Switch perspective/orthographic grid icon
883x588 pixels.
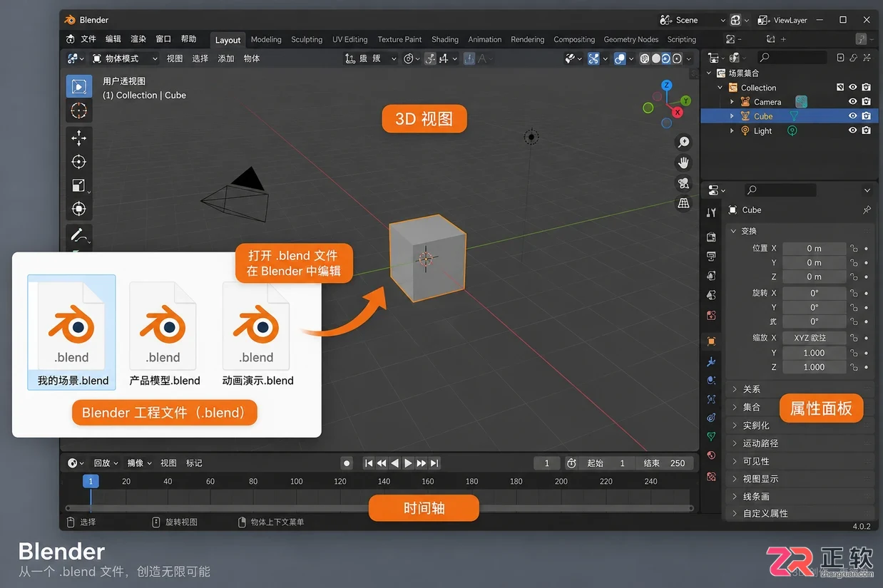coord(683,203)
